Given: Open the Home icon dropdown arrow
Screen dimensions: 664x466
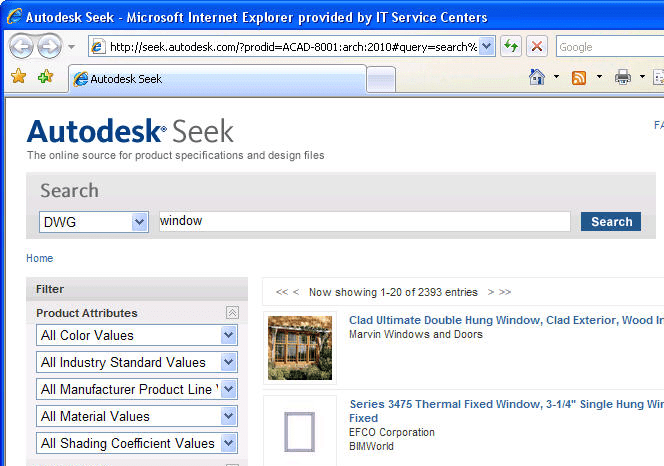Looking at the screenshot, I should click(x=556, y=77).
